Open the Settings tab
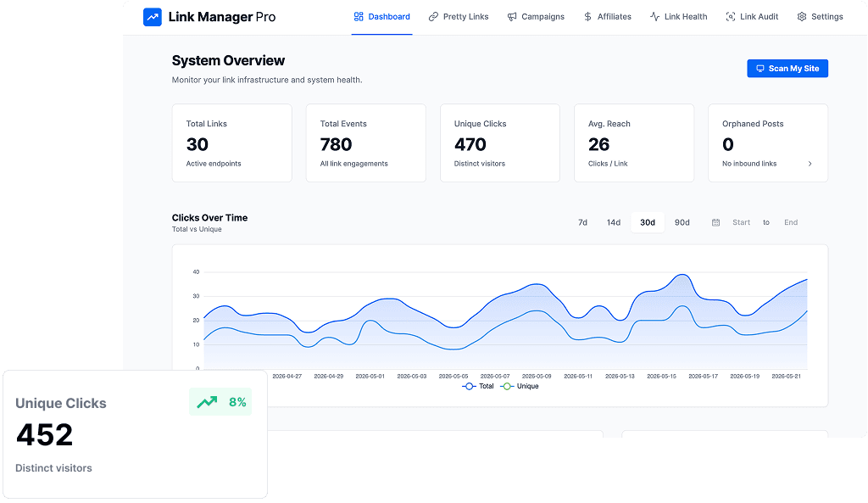The image size is (868, 503). pos(820,17)
